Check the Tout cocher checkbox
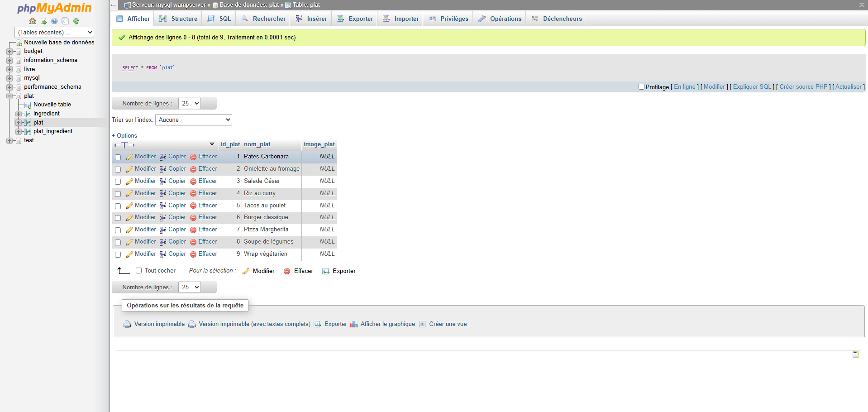 pos(138,270)
